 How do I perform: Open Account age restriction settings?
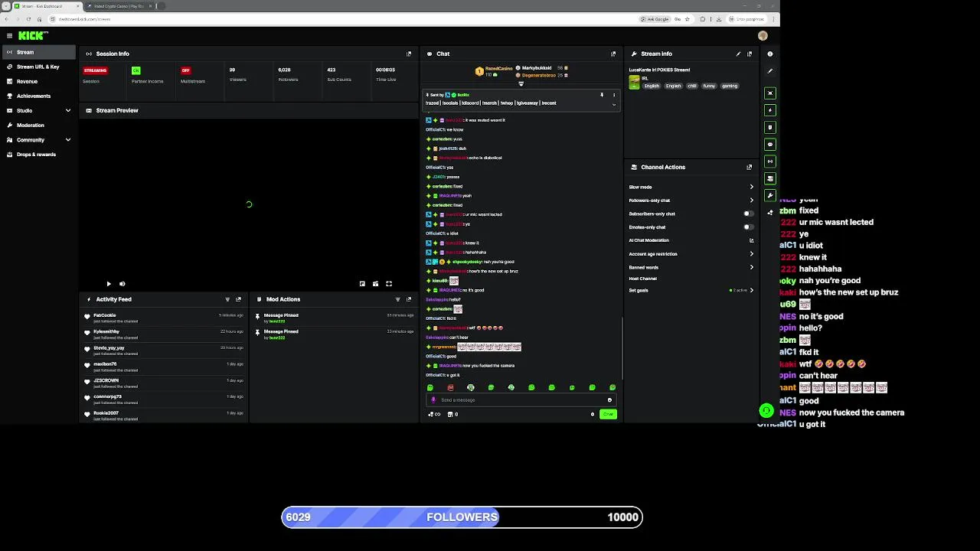pos(691,254)
